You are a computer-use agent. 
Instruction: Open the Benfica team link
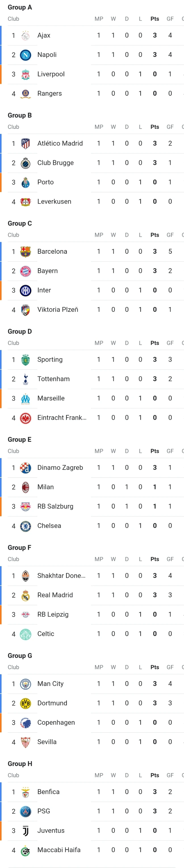coord(48,792)
